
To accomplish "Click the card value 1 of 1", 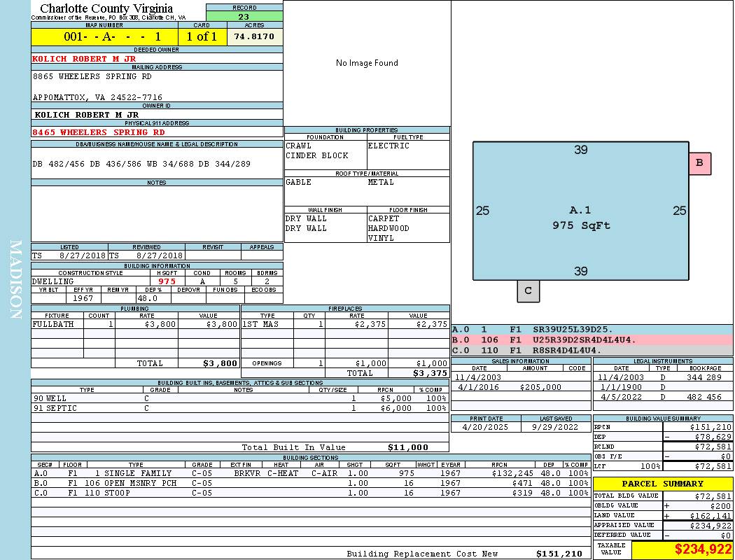I will 202,36.
